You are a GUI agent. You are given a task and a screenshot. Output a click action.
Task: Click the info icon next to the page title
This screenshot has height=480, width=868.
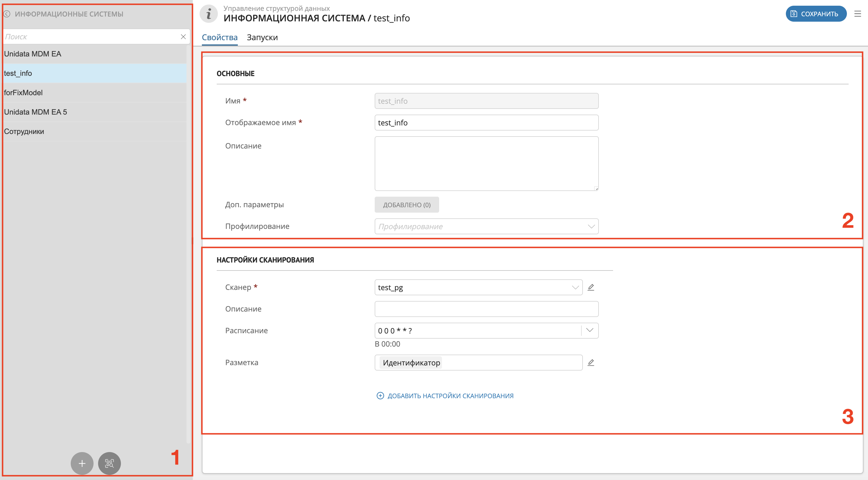tap(208, 13)
